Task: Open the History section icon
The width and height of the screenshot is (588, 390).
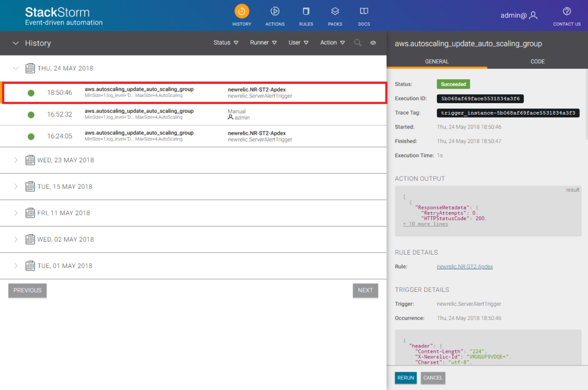Action: click(x=242, y=11)
